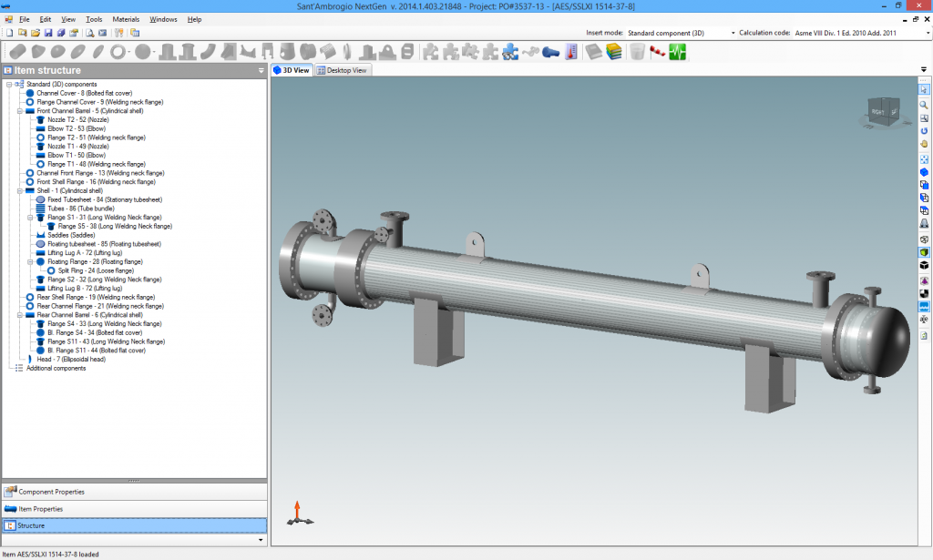Activate the pan hand tool
This screenshot has height=560, width=933.
924,144
